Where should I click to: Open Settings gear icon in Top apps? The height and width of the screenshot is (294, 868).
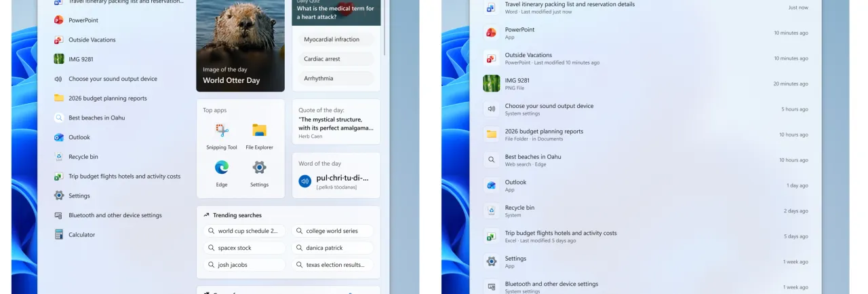pos(259,167)
